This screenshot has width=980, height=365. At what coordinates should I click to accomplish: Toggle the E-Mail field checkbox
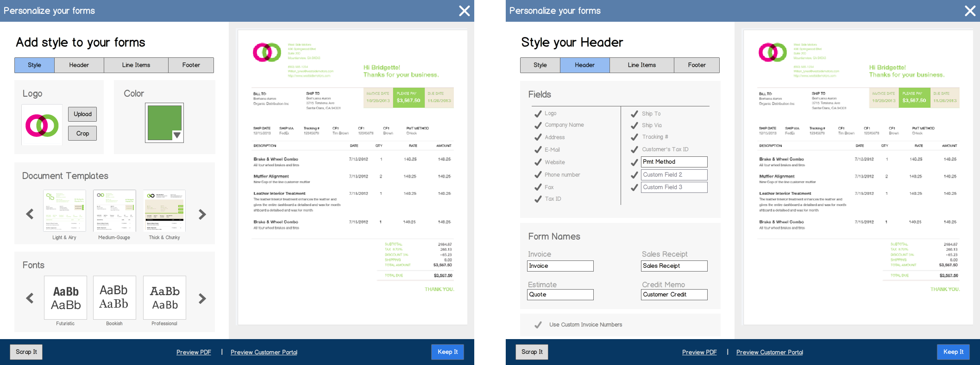(538, 149)
